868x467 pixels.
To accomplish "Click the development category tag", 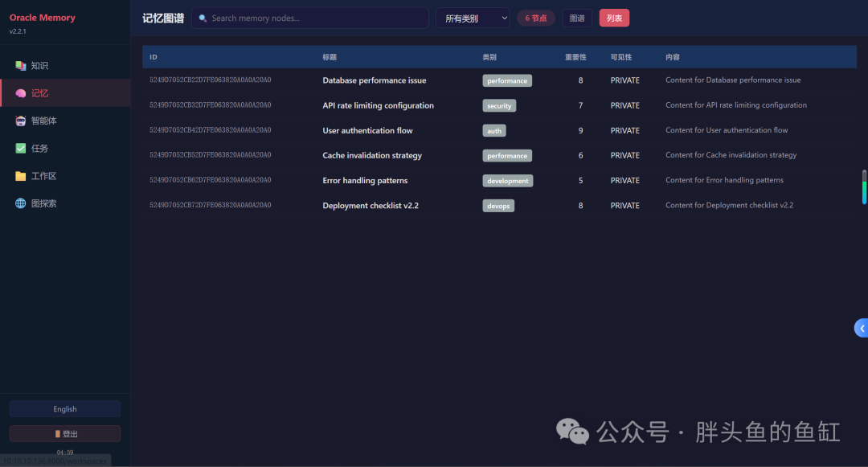I will 508,181.
